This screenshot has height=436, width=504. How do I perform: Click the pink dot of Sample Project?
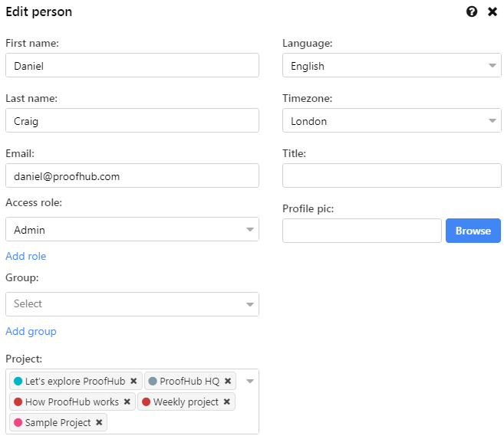[x=18, y=422]
